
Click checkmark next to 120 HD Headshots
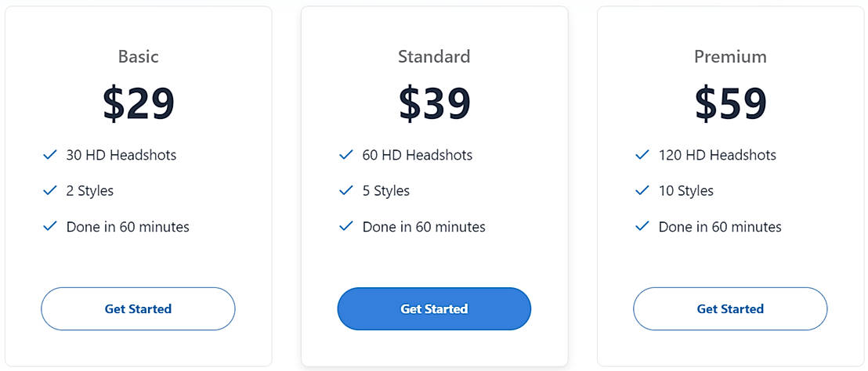coord(642,155)
